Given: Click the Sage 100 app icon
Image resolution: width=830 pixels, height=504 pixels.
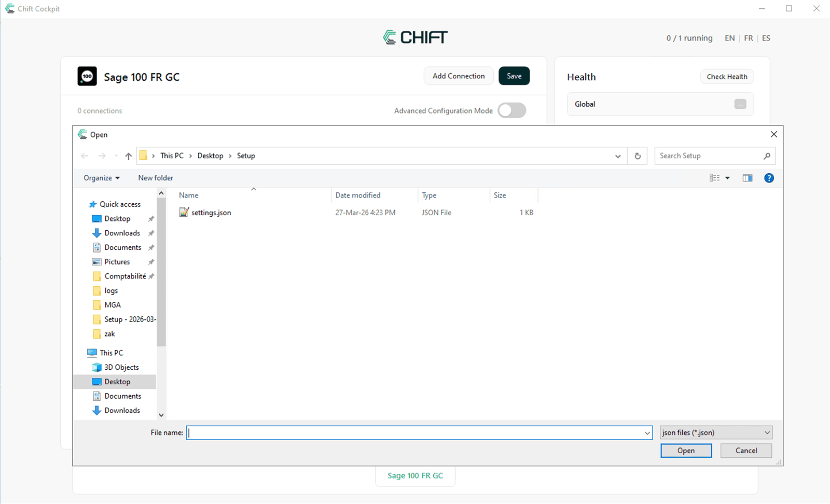Looking at the screenshot, I should pos(87,76).
